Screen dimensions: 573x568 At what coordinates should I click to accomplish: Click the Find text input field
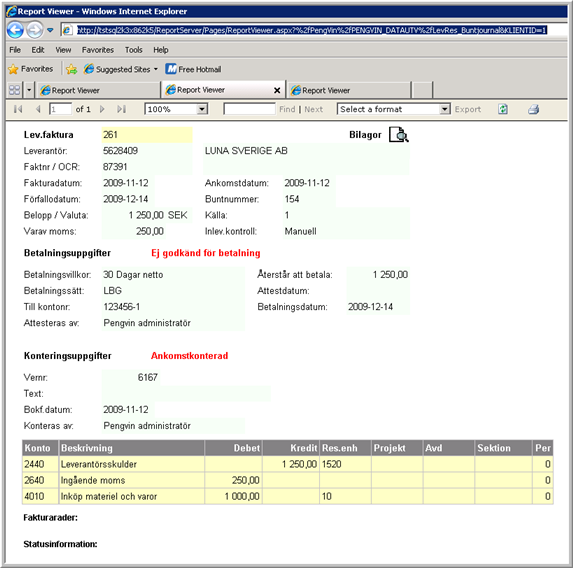[x=249, y=109]
